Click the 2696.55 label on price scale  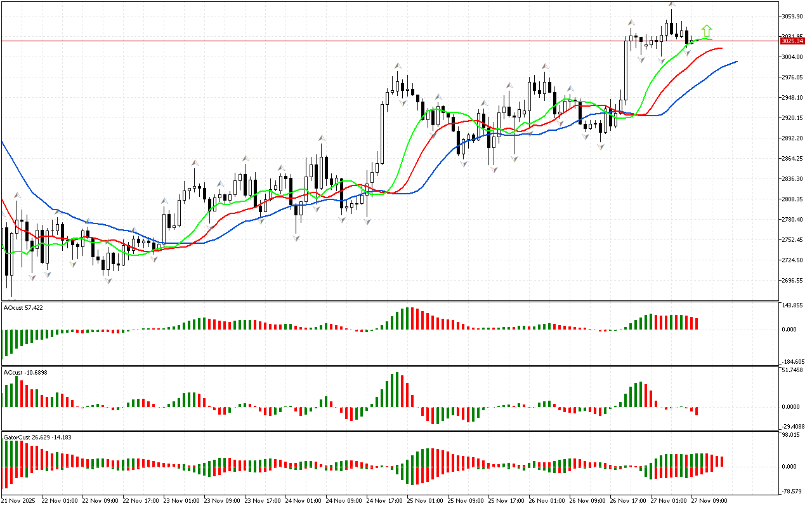click(x=792, y=281)
